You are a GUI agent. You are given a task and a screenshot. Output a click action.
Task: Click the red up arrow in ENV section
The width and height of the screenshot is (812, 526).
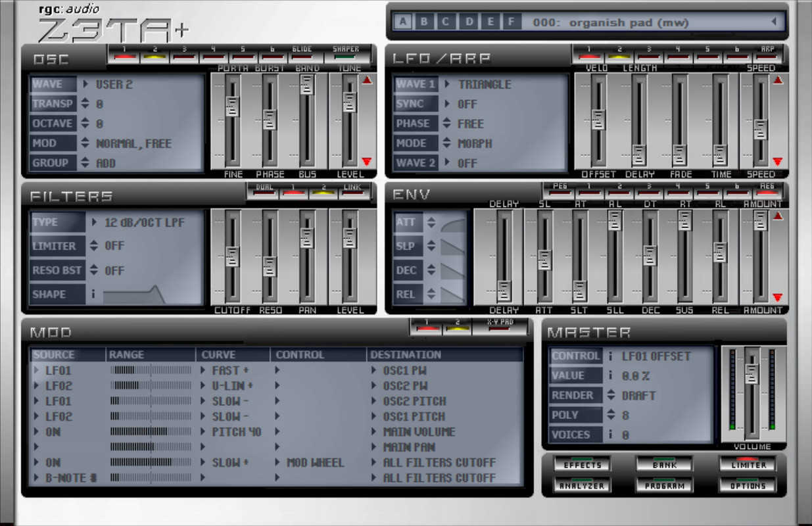click(x=778, y=216)
